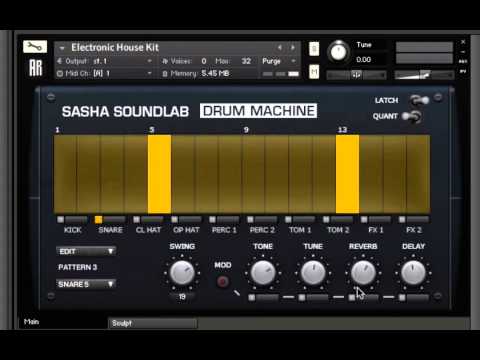Switch to the Main tab
Viewport: 480px width, 360px height.
pyautogui.click(x=63, y=322)
